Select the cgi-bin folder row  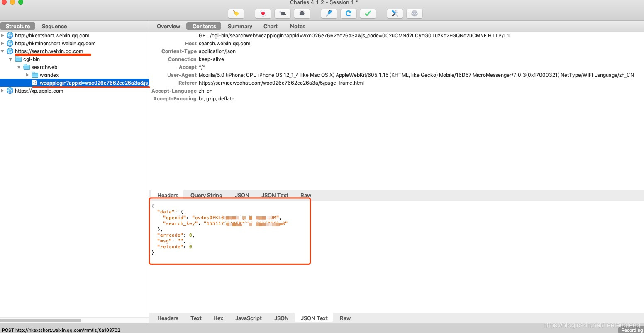coord(32,59)
